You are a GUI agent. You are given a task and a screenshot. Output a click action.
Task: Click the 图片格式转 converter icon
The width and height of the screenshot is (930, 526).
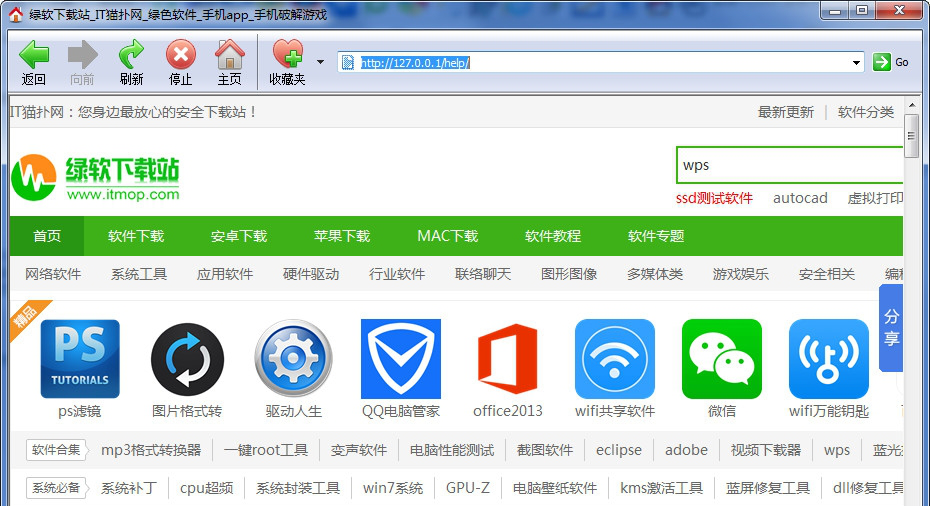click(x=187, y=359)
